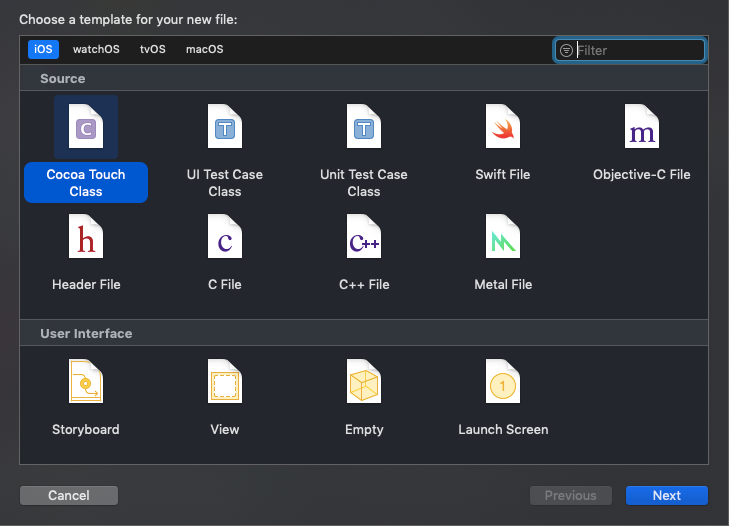Click the Previous button
Screen dimensions: 729x526
571,495
